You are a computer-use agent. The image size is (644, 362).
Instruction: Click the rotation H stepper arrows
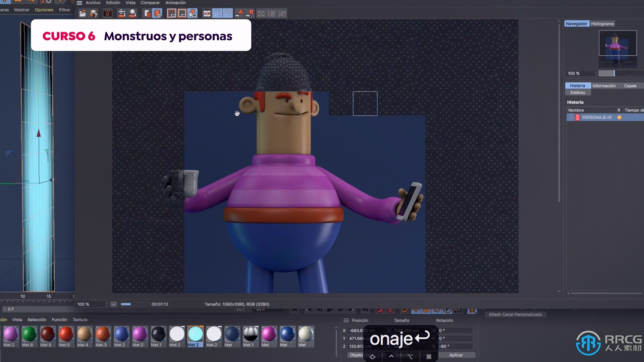click(x=474, y=330)
